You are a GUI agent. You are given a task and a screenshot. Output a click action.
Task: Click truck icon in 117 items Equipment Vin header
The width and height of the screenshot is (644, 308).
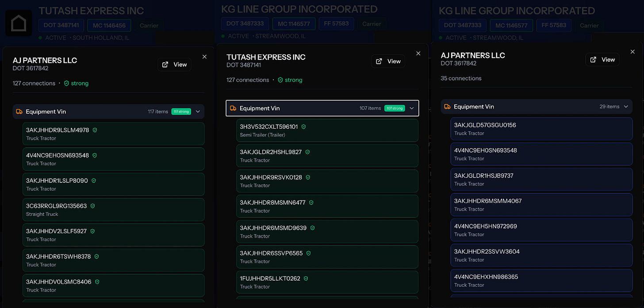click(x=19, y=112)
